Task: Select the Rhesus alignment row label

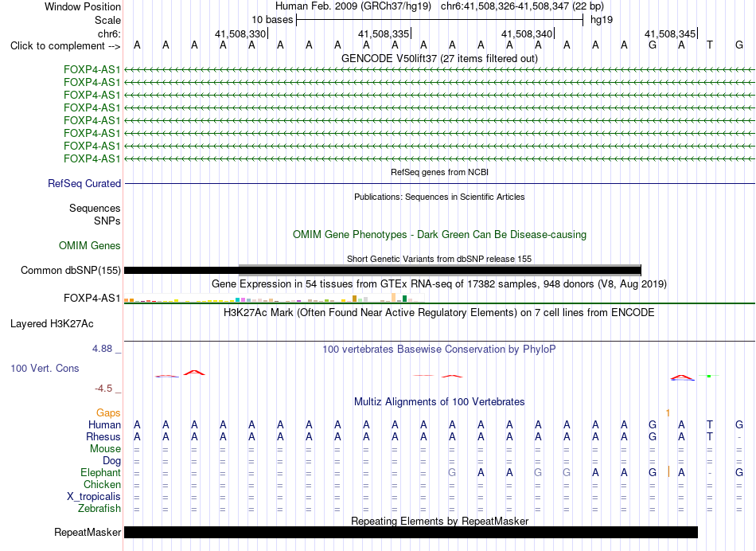Action: [103, 436]
